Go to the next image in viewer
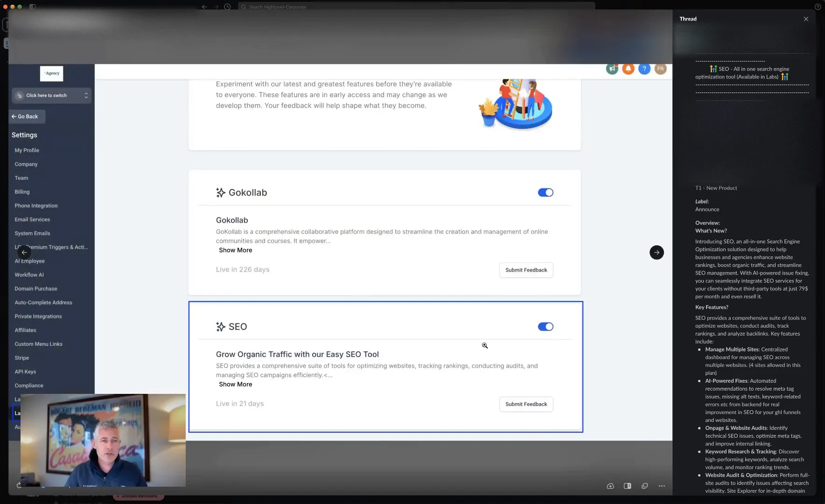This screenshot has width=825, height=504. coord(657,252)
